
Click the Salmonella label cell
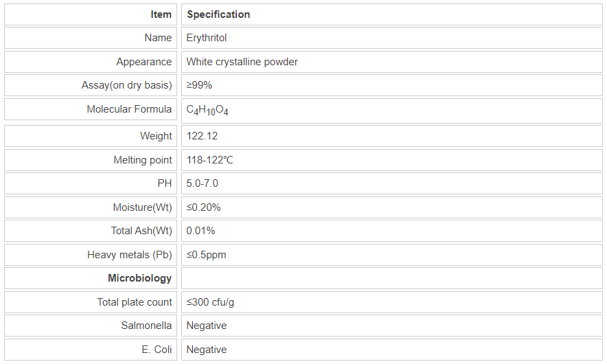click(x=146, y=326)
